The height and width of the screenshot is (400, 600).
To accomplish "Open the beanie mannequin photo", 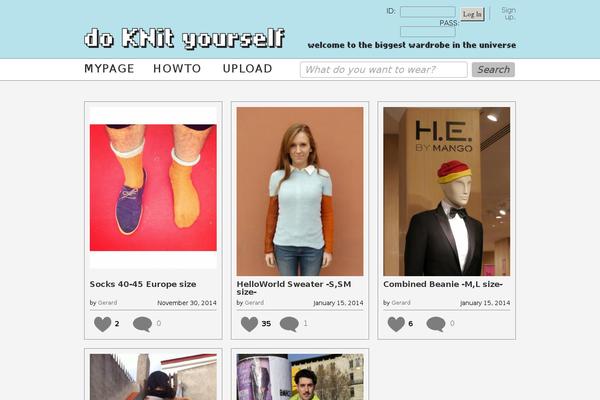I will [x=447, y=191].
